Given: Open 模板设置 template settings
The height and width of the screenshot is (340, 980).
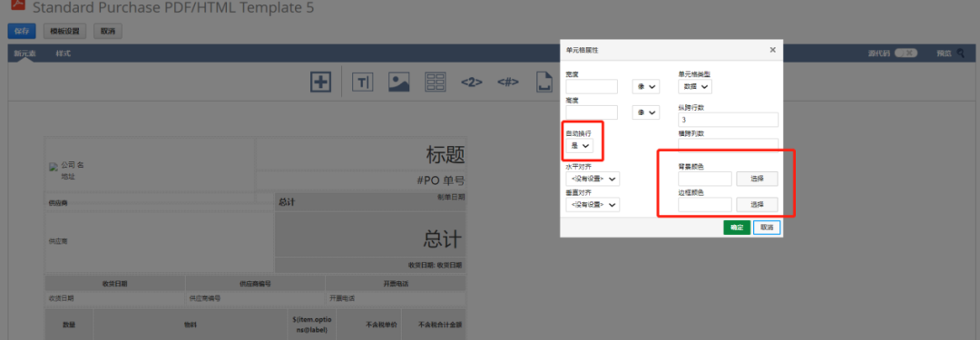Looking at the screenshot, I should pos(65,31).
